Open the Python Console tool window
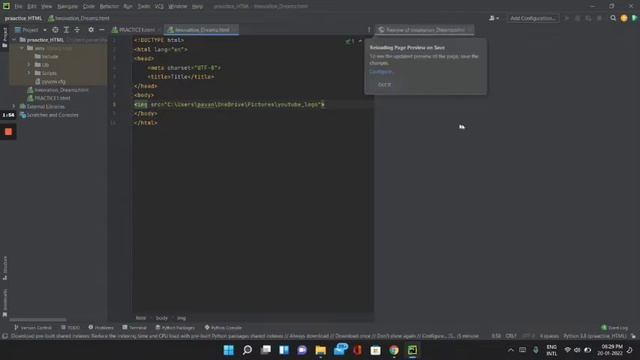Image resolution: width=640 pixels, height=360 pixels. (x=223, y=327)
